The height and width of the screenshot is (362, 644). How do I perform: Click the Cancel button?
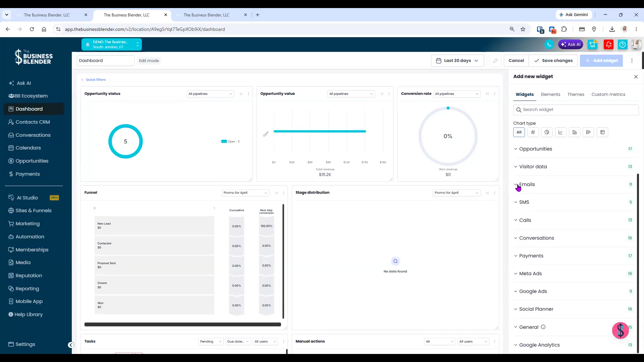[516, 61]
